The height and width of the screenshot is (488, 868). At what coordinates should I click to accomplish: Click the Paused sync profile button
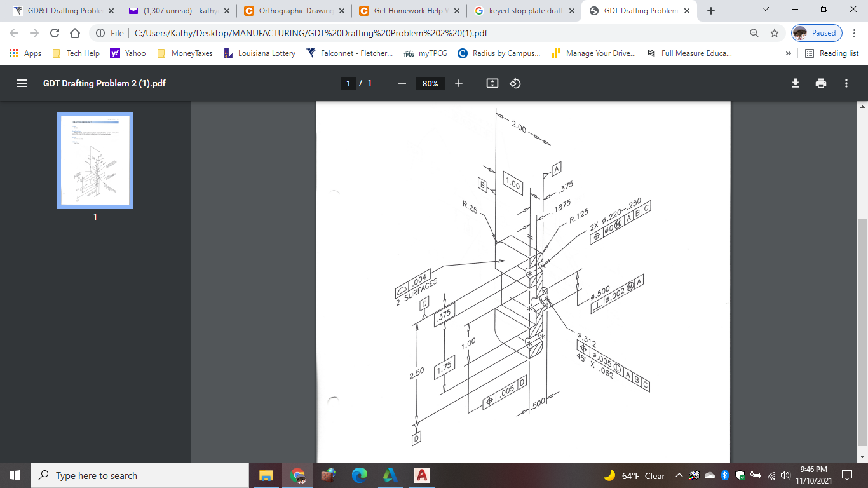815,32
